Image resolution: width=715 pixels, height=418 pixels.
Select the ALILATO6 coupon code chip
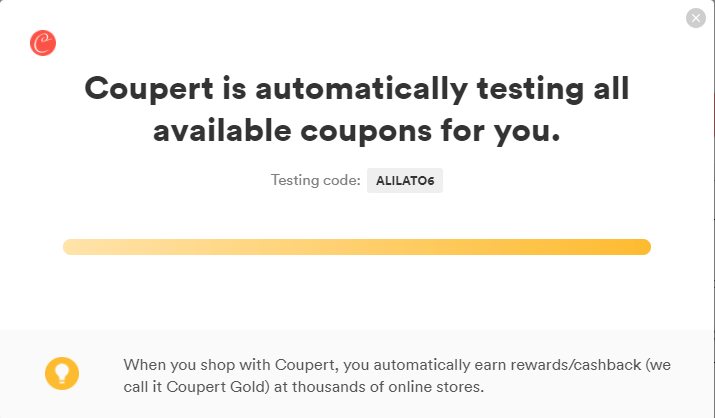click(x=405, y=181)
